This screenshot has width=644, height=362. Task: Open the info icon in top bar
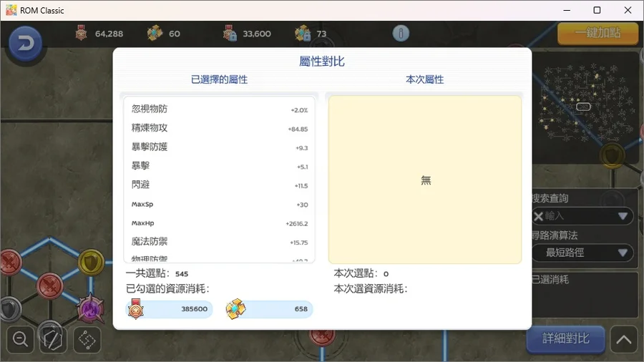coord(401,34)
